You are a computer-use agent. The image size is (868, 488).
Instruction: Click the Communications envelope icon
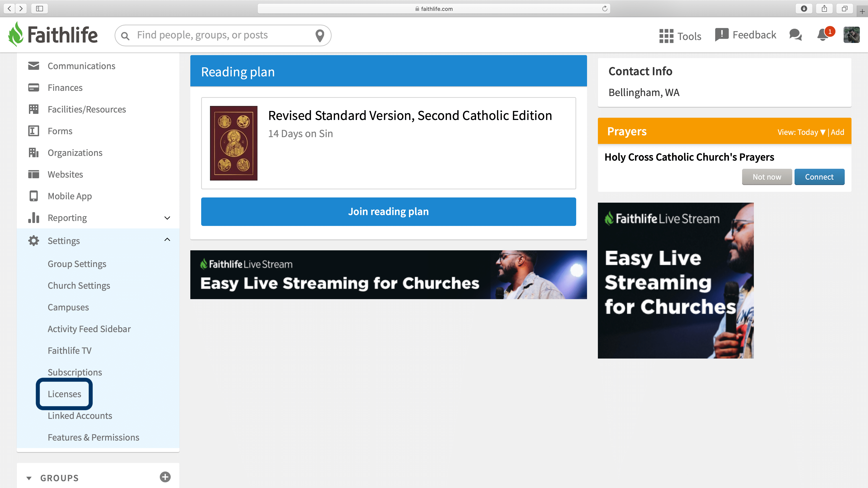[33, 66]
